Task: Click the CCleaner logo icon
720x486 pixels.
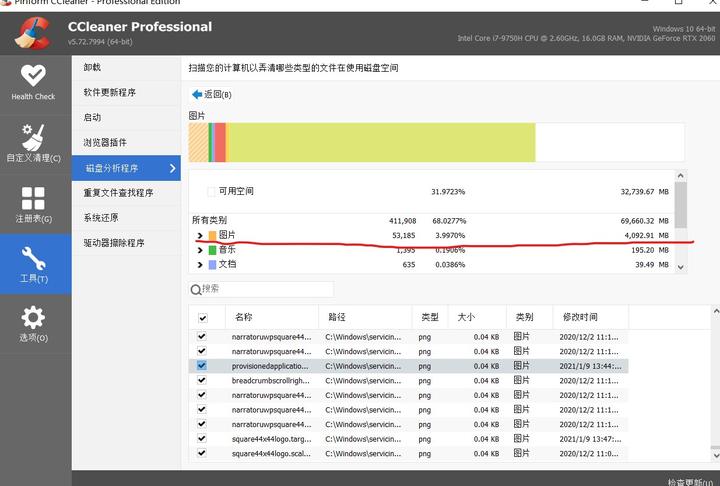Action: (x=32, y=33)
